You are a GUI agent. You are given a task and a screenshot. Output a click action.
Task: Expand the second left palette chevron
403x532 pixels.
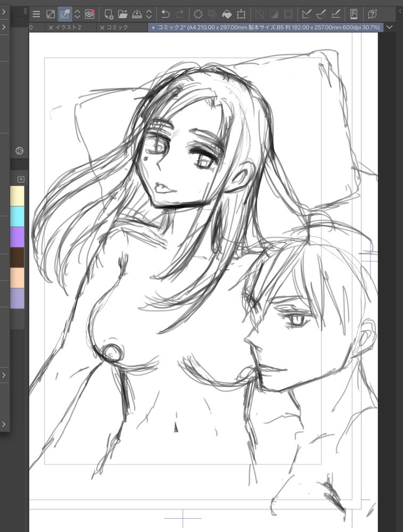click(4, 27)
